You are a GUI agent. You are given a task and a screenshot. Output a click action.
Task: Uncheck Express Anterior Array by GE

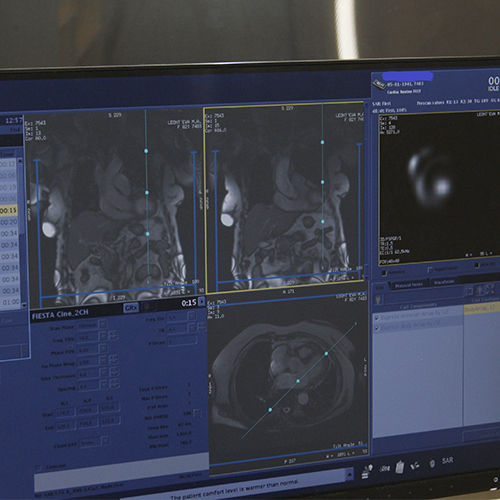tap(377, 317)
